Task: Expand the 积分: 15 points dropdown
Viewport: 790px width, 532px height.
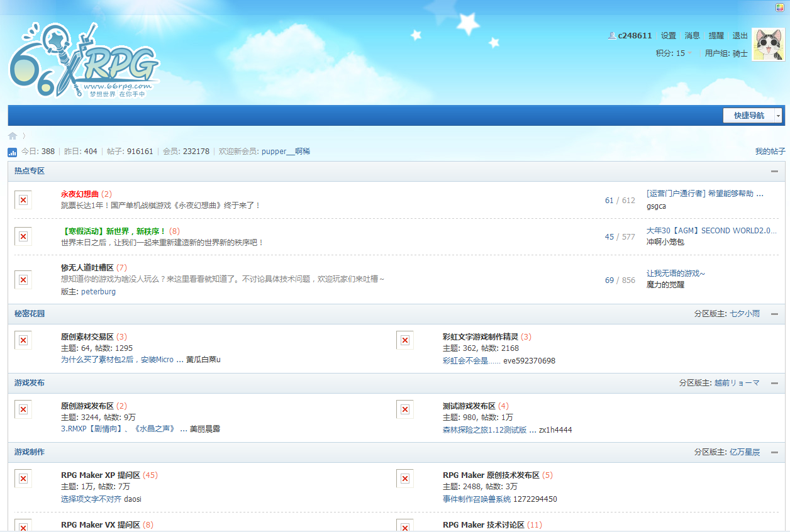Action: pos(674,53)
